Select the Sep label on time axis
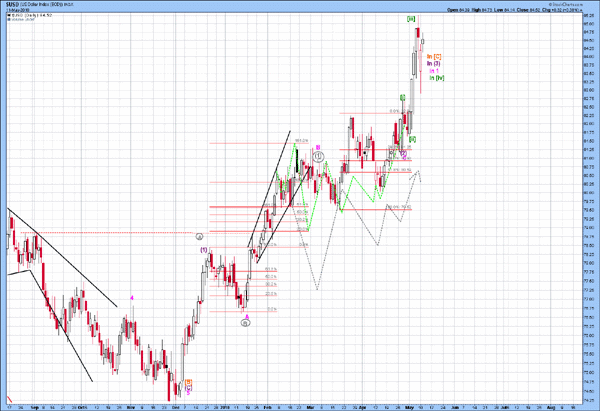This screenshot has width=600, height=411. (34, 407)
